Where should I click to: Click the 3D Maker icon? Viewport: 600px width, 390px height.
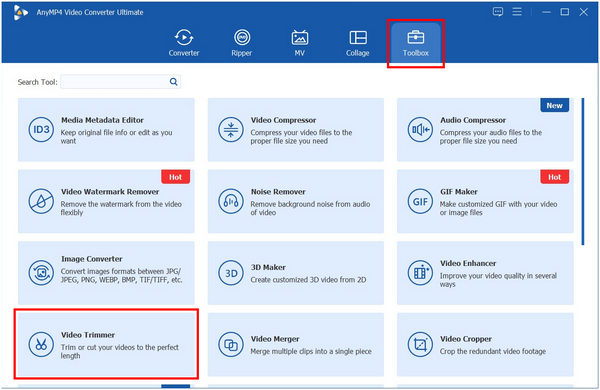(x=231, y=273)
